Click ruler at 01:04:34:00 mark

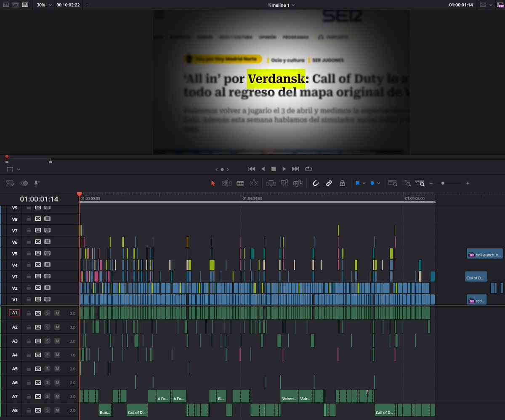[x=252, y=198]
